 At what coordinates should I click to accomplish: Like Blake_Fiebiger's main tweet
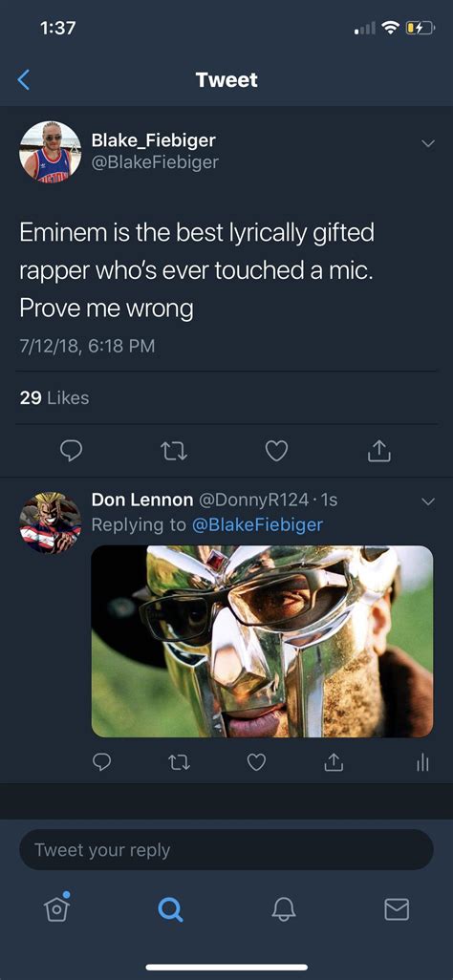click(276, 451)
